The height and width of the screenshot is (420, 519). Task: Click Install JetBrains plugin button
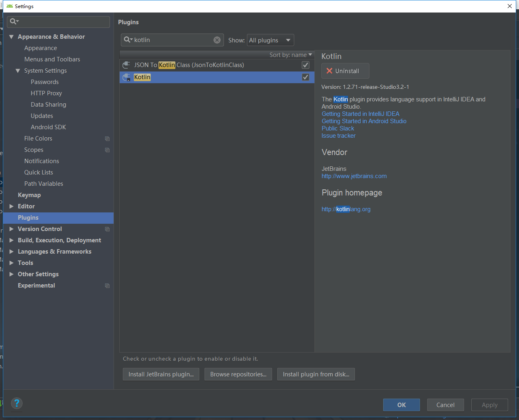tap(161, 374)
